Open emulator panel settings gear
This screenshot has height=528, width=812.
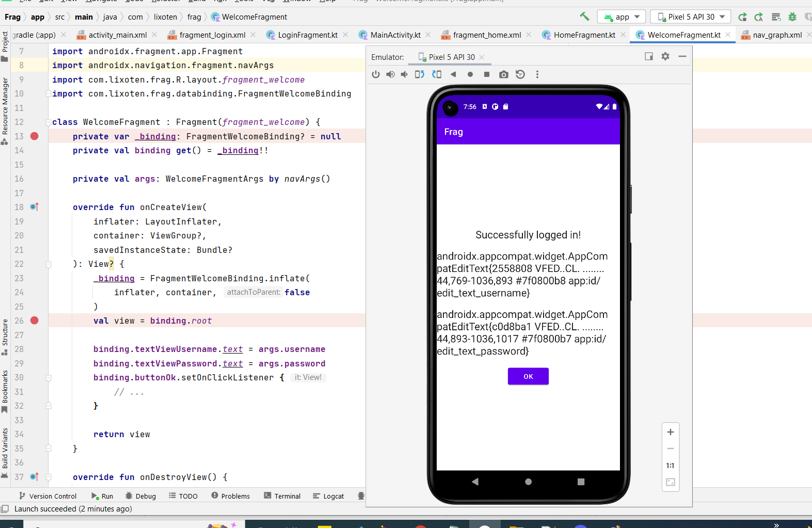pyautogui.click(x=665, y=56)
